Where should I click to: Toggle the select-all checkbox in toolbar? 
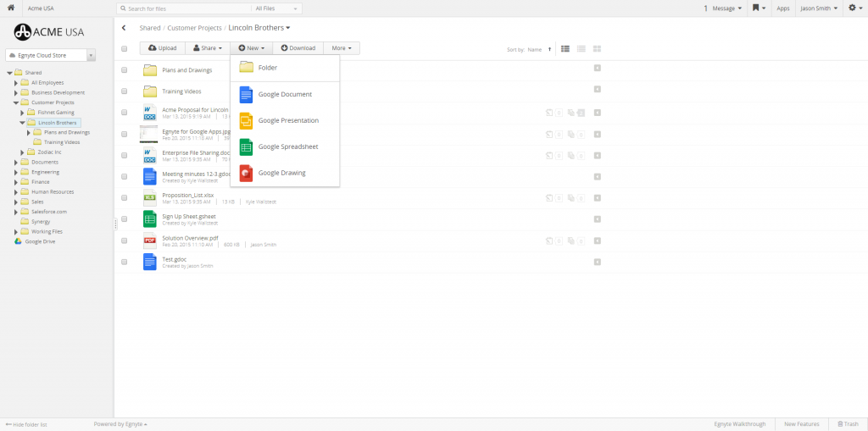point(124,49)
